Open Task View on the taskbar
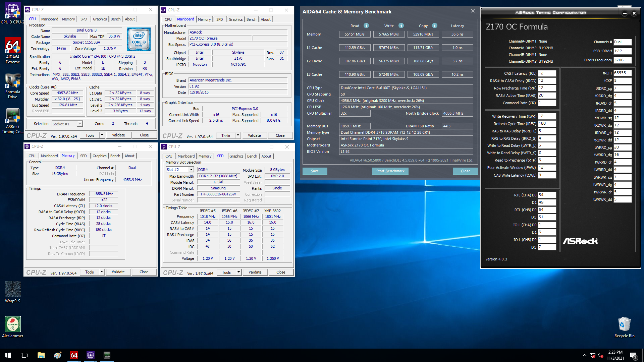 click(x=24, y=355)
